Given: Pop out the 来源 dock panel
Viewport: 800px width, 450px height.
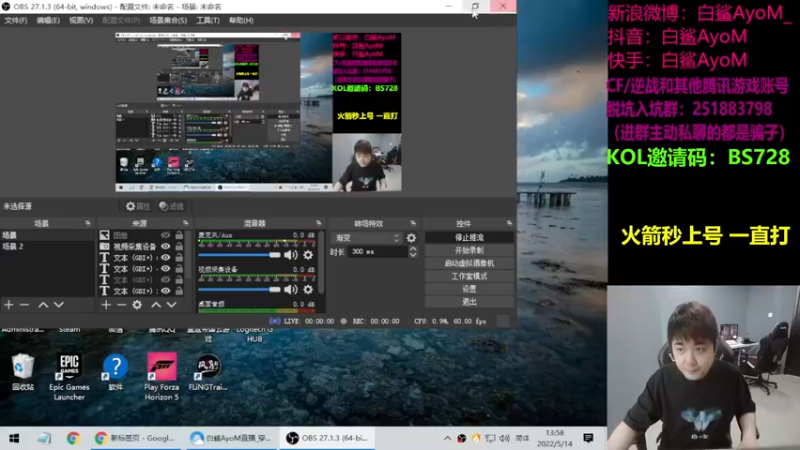Looking at the screenshot, I should (186, 223).
